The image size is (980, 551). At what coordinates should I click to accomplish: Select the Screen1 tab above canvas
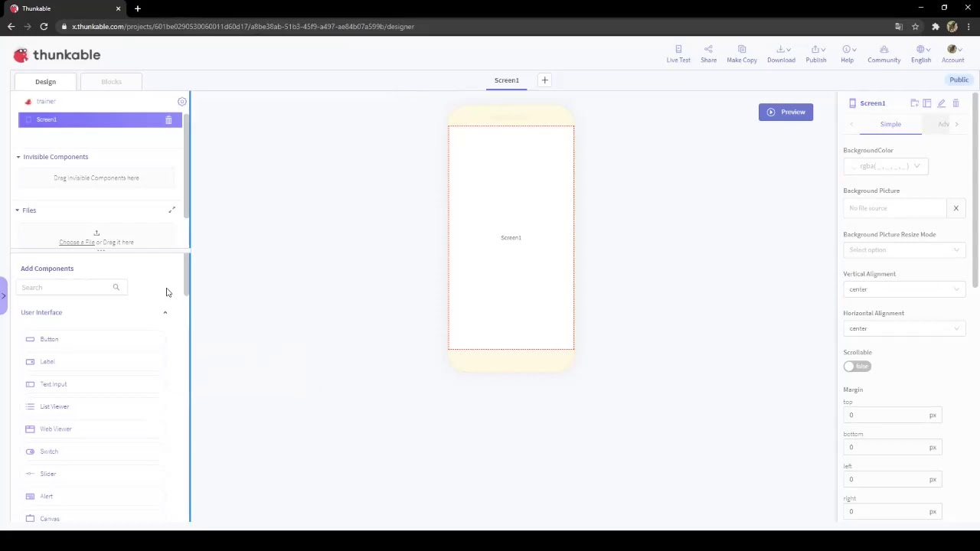click(506, 80)
